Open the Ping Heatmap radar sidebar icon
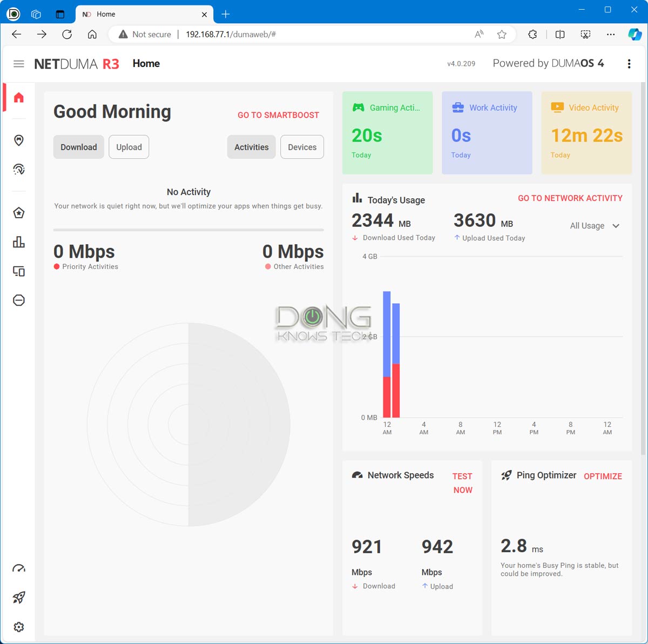This screenshot has height=644, width=648. click(19, 169)
